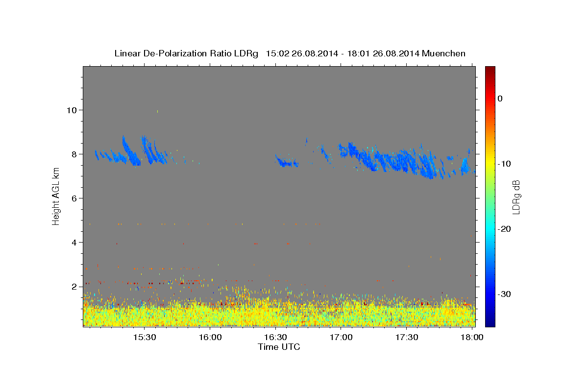Click the '18:00' time tick label
Screen dimensions: 588x392
click(472, 337)
